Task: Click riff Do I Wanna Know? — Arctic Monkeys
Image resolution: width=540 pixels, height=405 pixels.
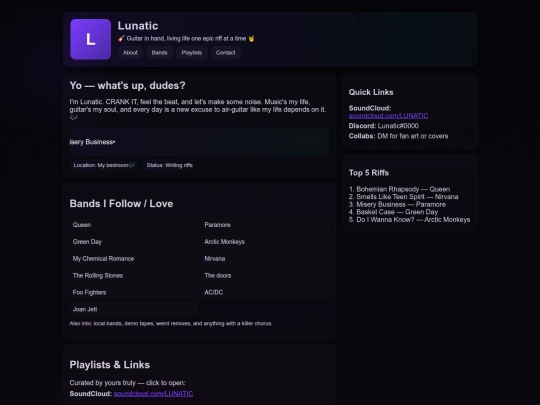Action: 409,220
